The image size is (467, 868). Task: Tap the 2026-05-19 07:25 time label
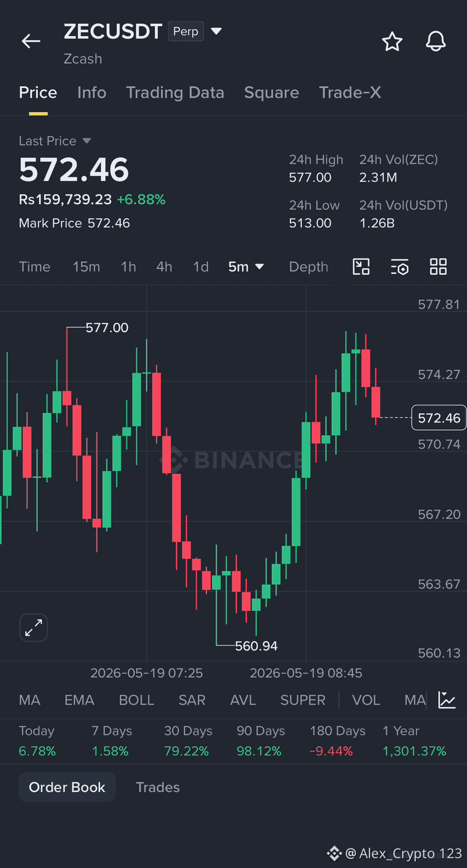click(147, 673)
